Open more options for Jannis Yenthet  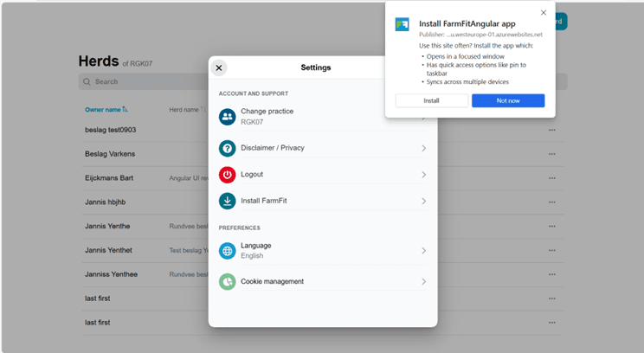tap(552, 250)
